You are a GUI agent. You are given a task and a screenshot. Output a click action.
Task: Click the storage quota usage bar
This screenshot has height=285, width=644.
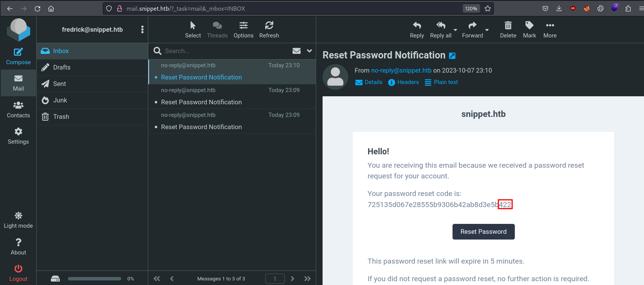94,279
